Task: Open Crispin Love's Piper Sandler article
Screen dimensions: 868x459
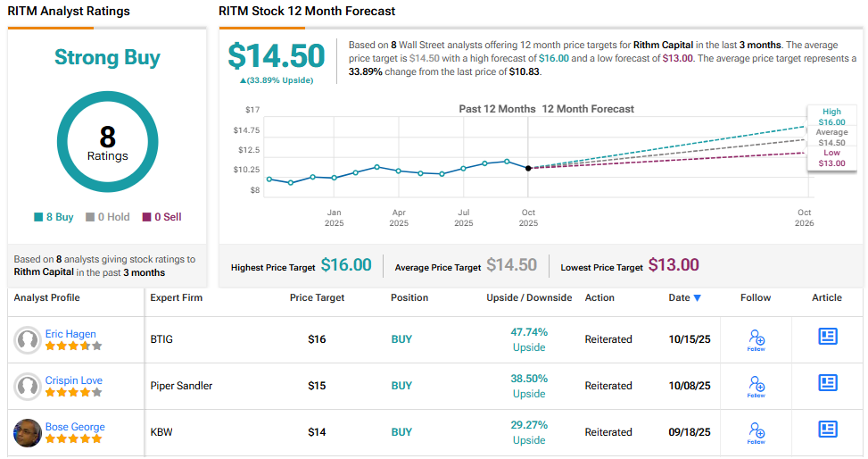Action: point(828,382)
